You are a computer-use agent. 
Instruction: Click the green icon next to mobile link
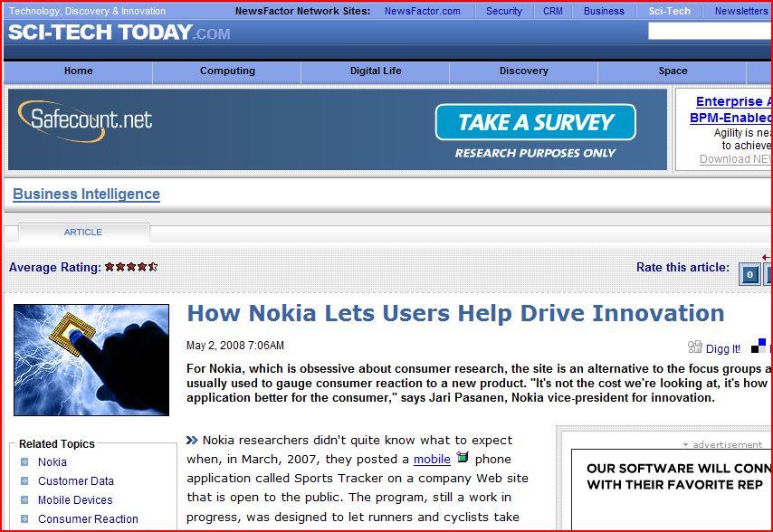click(463, 459)
